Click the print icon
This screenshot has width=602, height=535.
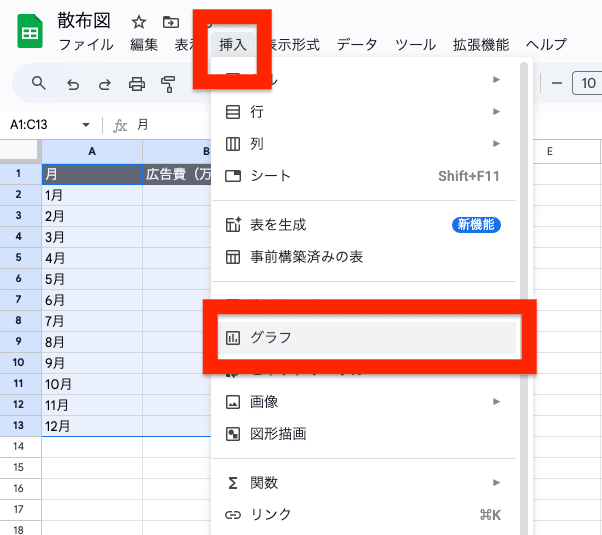coord(138,84)
